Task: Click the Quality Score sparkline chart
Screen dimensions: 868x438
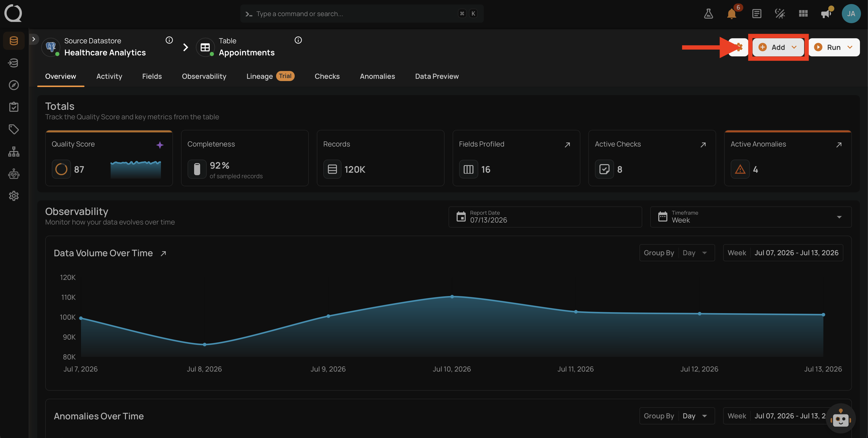Action: [x=136, y=169]
